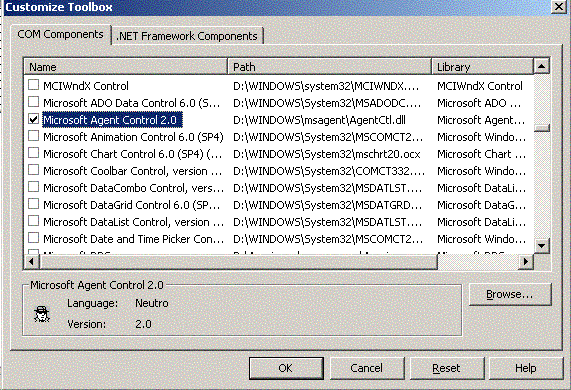
Task: Uncheck Microsoft Agent Control 2.0
Action: (34, 119)
